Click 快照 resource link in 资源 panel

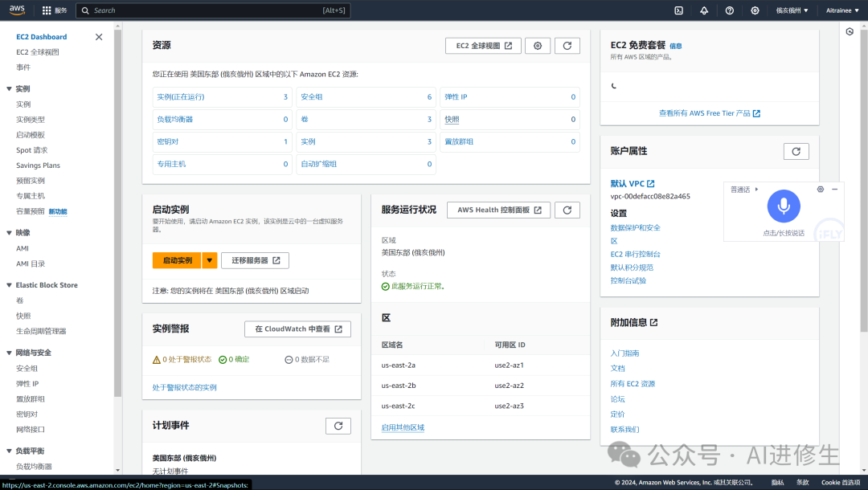coord(452,120)
